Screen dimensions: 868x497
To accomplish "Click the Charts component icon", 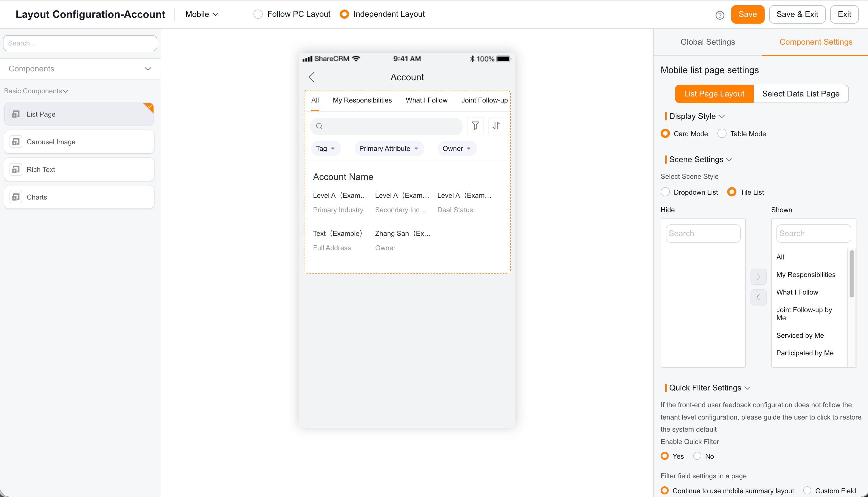I will (x=16, y=197).
